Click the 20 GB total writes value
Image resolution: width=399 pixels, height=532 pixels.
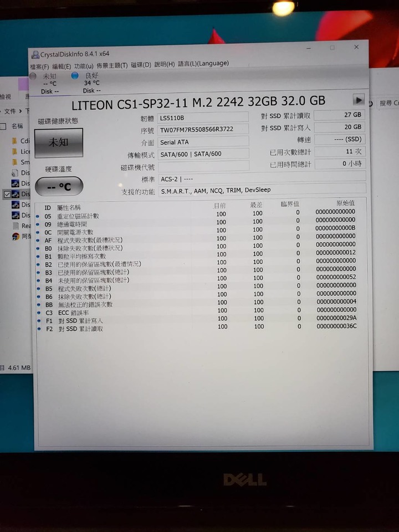pyautogui.click(x=339, y=127)
